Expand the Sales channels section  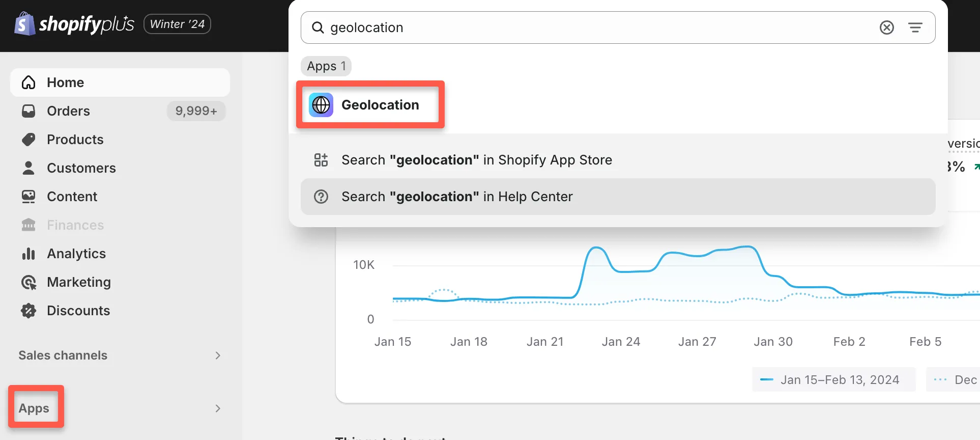218,355
